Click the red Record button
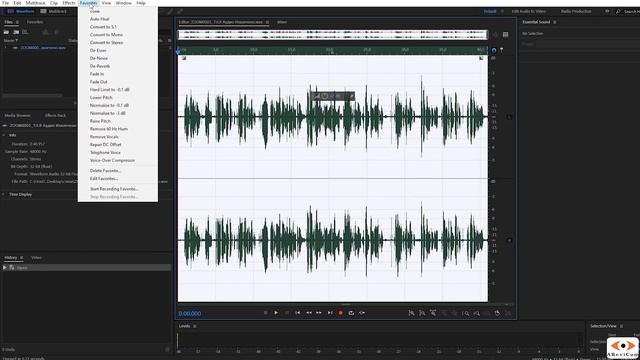 (x=340, y=313)
